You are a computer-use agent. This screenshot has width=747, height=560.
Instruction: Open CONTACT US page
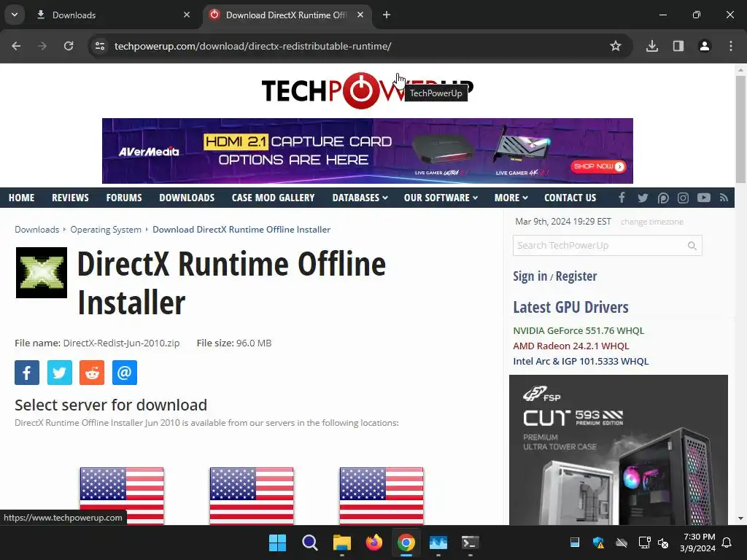coord(570,198)
